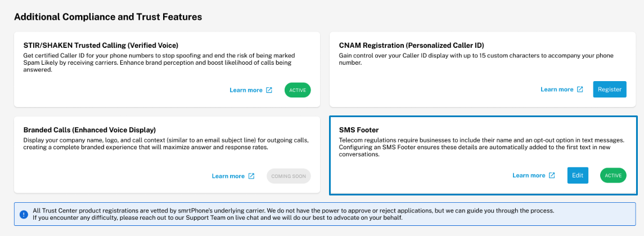Select the STIR/SHAKEN Trusted Calling card title
Screen dimensions: 644x236
pos(101,45)
